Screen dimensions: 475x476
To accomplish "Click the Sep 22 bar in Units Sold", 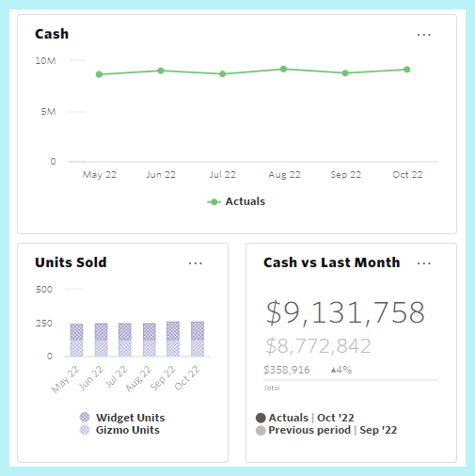I will [173, 339].
